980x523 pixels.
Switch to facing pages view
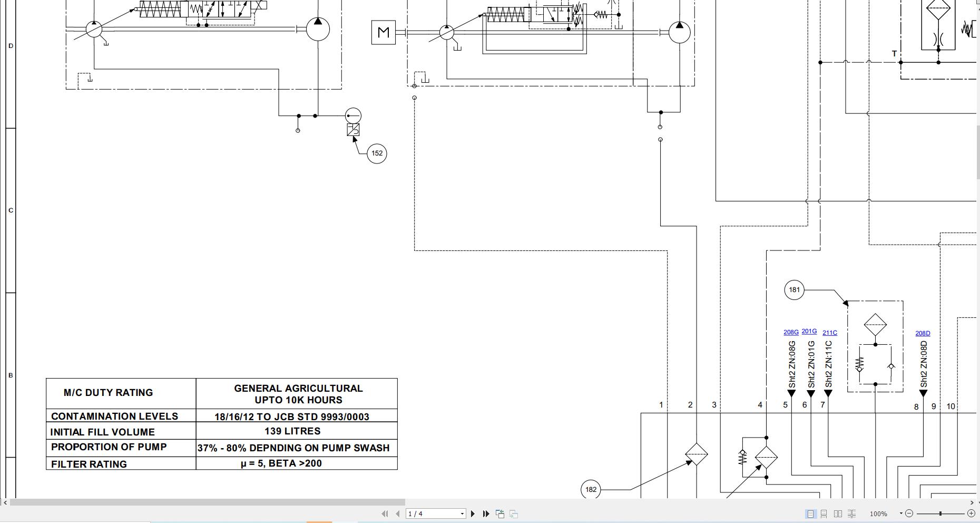[838, 514]
